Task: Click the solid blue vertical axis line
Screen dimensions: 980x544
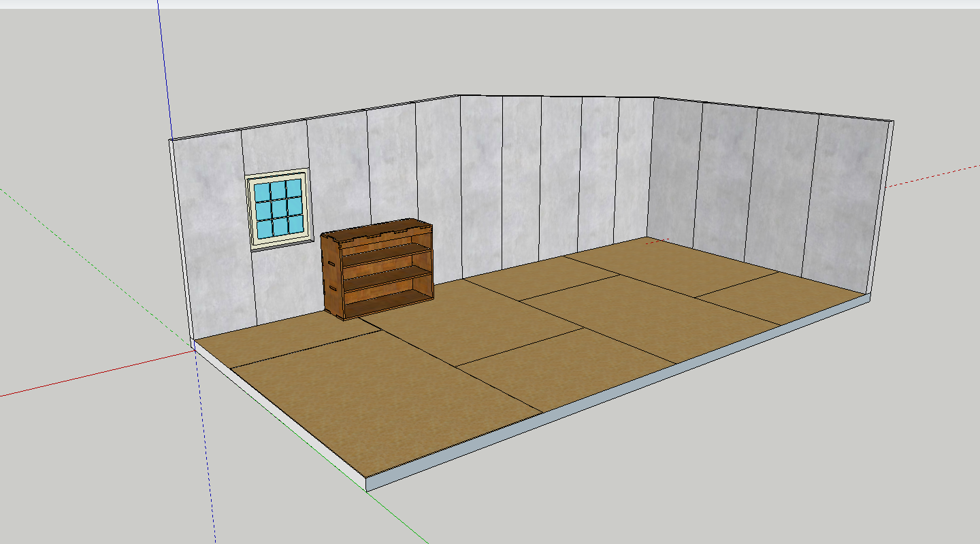Action: (x=163, y=68)
